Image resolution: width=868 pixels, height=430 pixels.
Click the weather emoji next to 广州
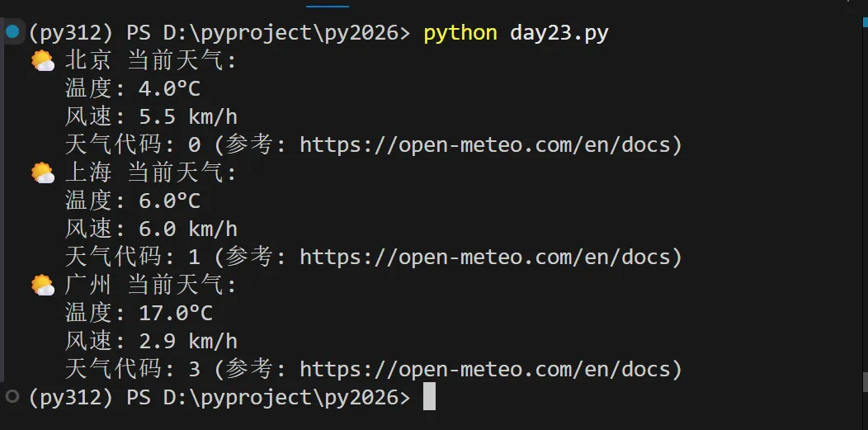click(42, 286)
